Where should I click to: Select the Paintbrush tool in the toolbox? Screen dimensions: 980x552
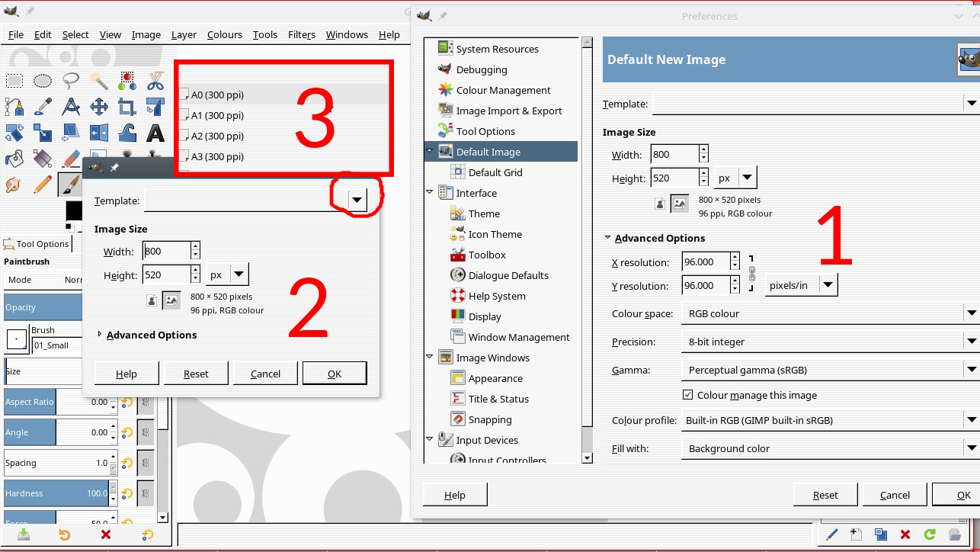click(x=71, y=185)
